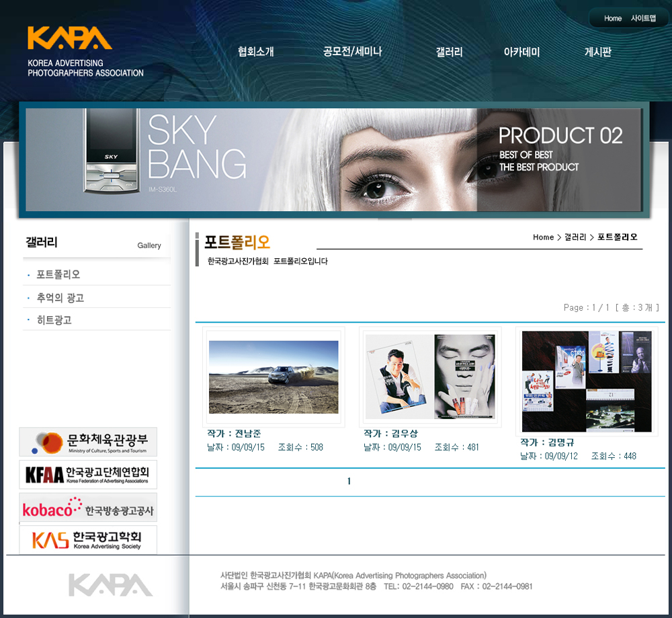Click the SKY BANG product banner

[333, 160]
